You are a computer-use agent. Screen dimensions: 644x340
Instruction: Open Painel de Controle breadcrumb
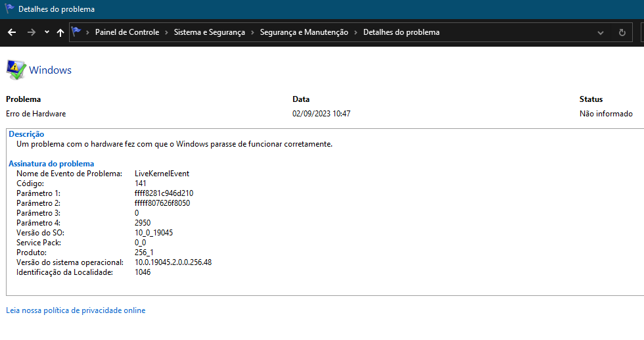coord(127,32)
